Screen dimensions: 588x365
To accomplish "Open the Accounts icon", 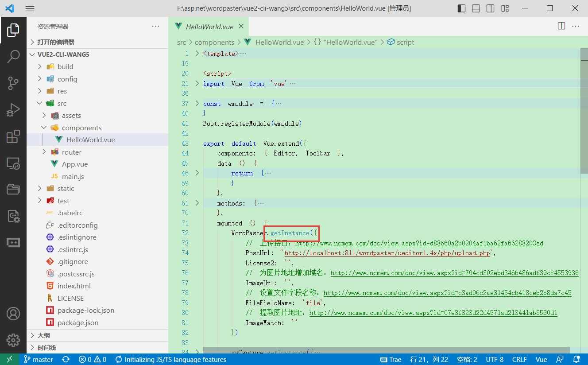I will coord(13,314).
